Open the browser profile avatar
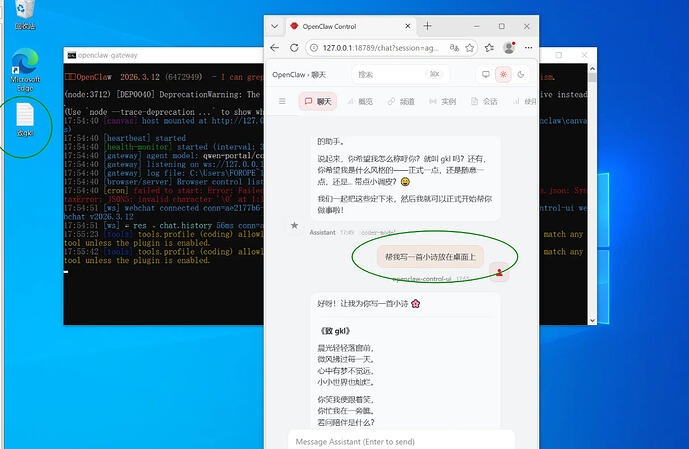The height and width of the screenshot is (449, 689). point(509,48)
